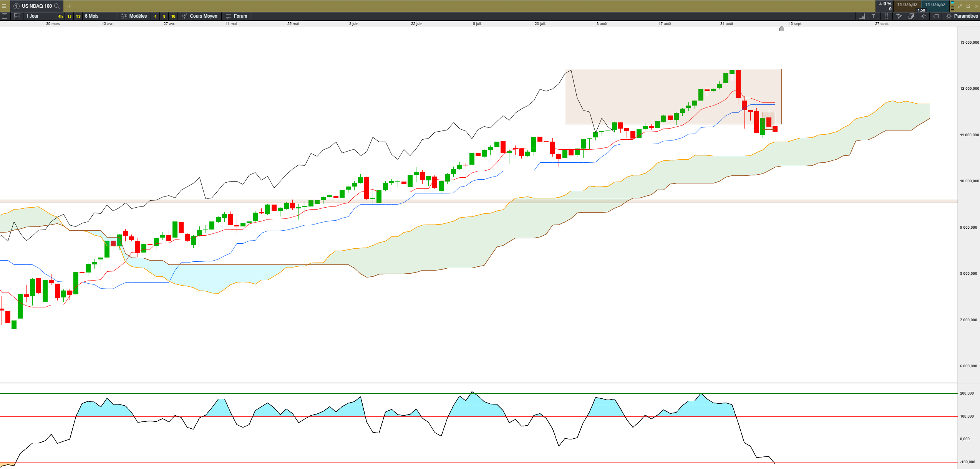Toggle the grid display icon
The height and width of the screenshot is (469, 980).
pyautogui.click(x=886, y=16)
